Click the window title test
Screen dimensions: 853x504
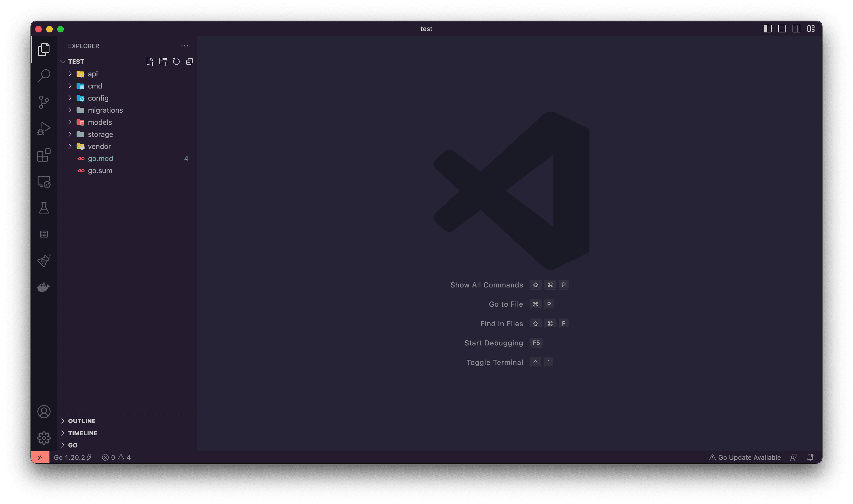(426, 29)
